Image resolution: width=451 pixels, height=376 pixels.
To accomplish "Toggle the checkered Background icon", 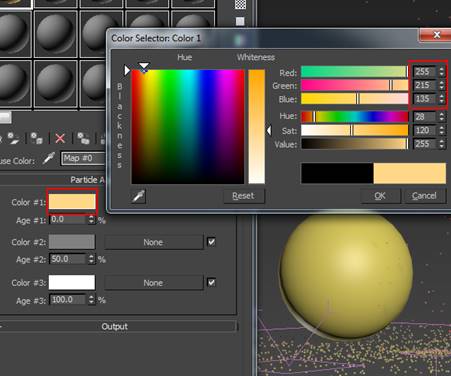I will pos(240,4).
